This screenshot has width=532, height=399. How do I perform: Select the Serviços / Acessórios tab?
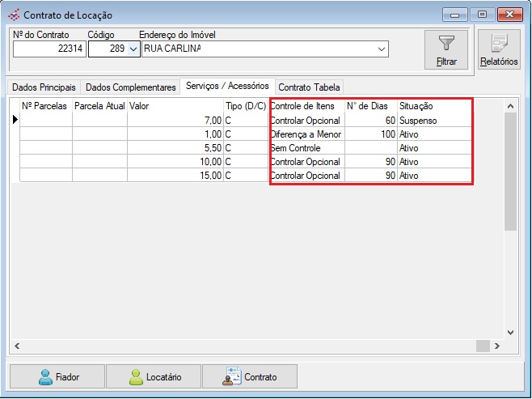coord(227,86)
